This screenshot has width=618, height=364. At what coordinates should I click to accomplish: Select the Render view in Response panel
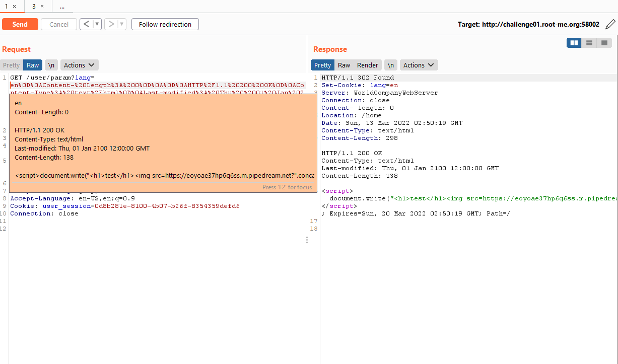[x=368, y=65]
